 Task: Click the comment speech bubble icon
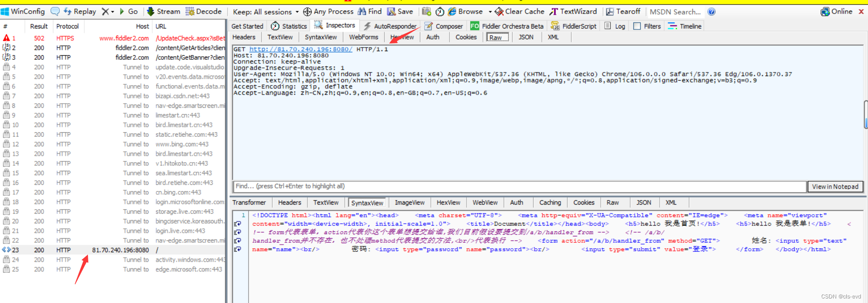pyautogui.click(x=55, y=11)
